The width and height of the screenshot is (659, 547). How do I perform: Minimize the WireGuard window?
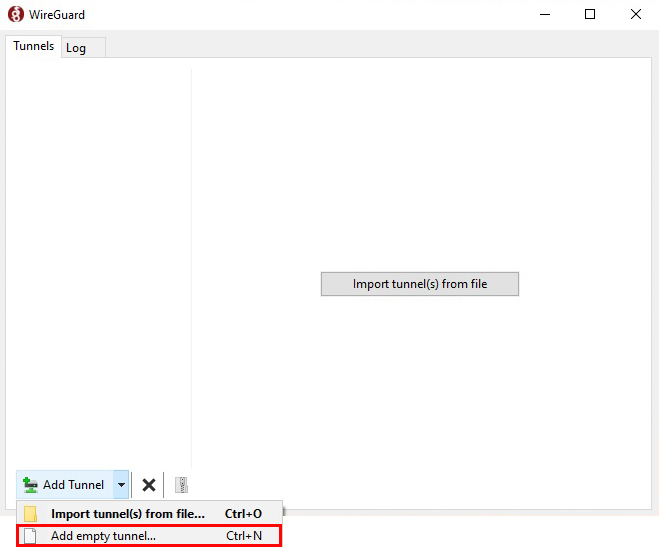545,14
